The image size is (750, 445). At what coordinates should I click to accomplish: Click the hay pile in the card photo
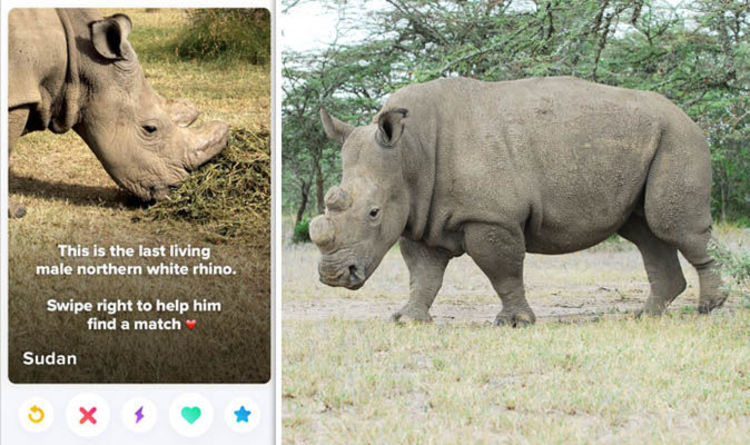tap(220, 182)
